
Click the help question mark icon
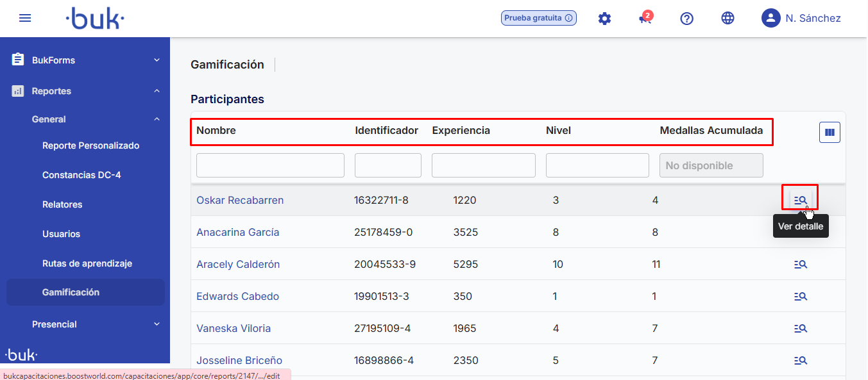tap(686, 19)
